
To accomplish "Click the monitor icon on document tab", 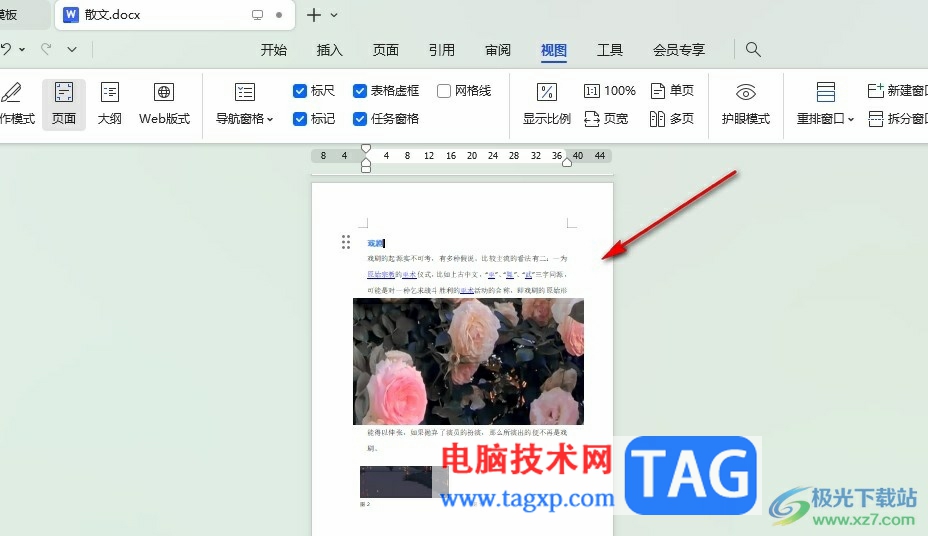I will [257, 15].
